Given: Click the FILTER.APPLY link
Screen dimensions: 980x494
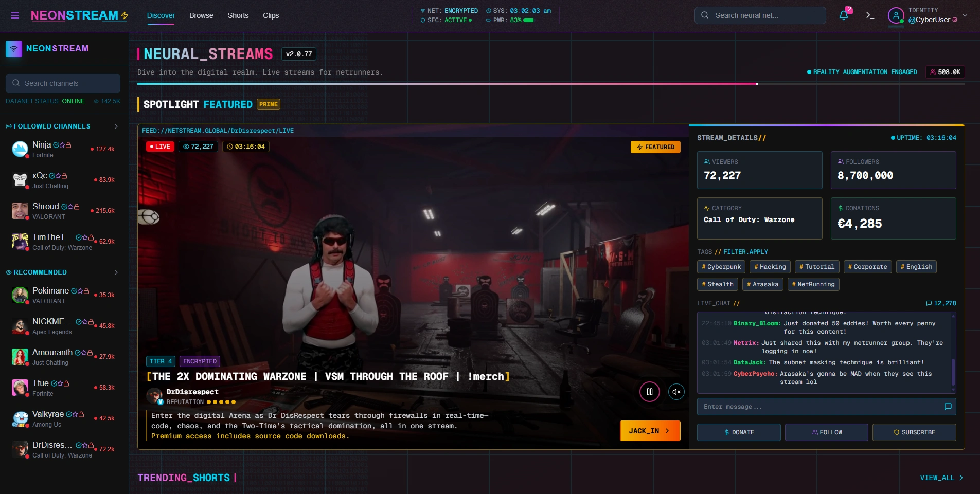Looking at the screenshot, I should tap(745, 252).
